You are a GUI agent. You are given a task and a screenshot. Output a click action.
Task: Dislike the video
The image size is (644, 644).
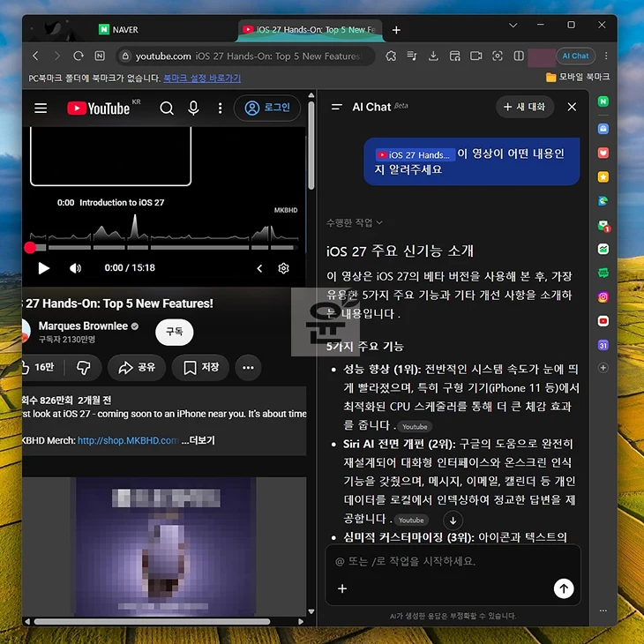tap(84, 367)
